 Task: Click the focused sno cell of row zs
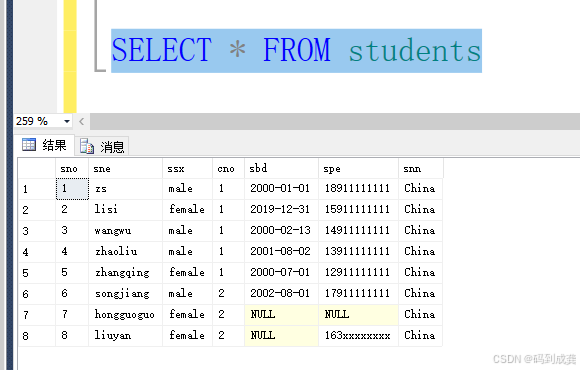72,189
